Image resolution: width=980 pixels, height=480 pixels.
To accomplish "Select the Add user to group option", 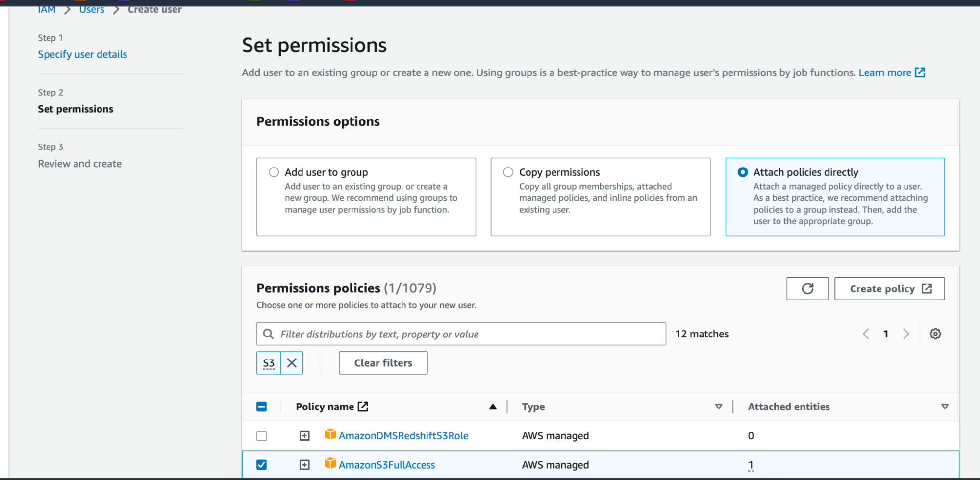I will (x=274, y=172).
